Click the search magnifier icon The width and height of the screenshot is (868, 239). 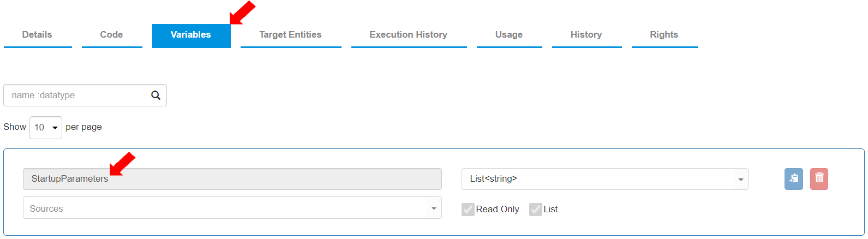tap(155, 95)
